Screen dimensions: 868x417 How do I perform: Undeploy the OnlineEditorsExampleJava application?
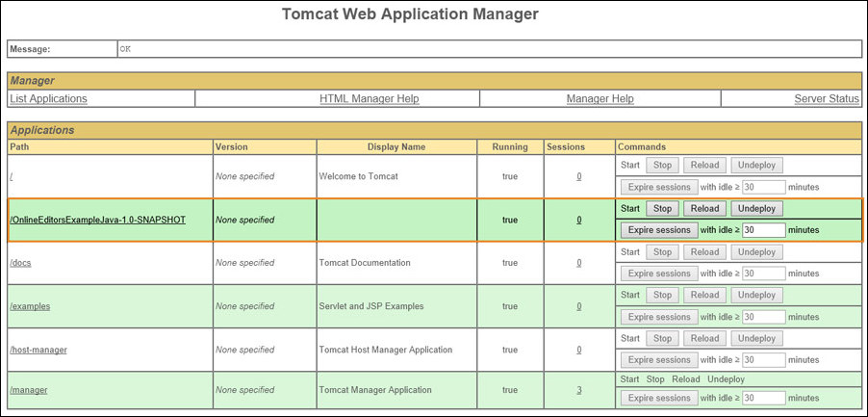756,209
